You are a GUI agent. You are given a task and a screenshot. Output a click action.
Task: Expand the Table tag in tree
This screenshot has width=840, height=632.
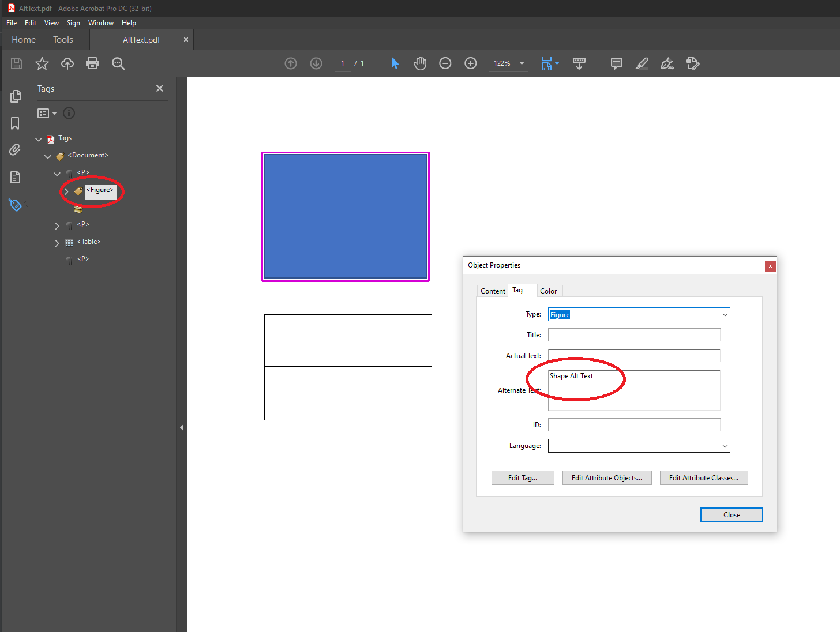coord(57,243)
